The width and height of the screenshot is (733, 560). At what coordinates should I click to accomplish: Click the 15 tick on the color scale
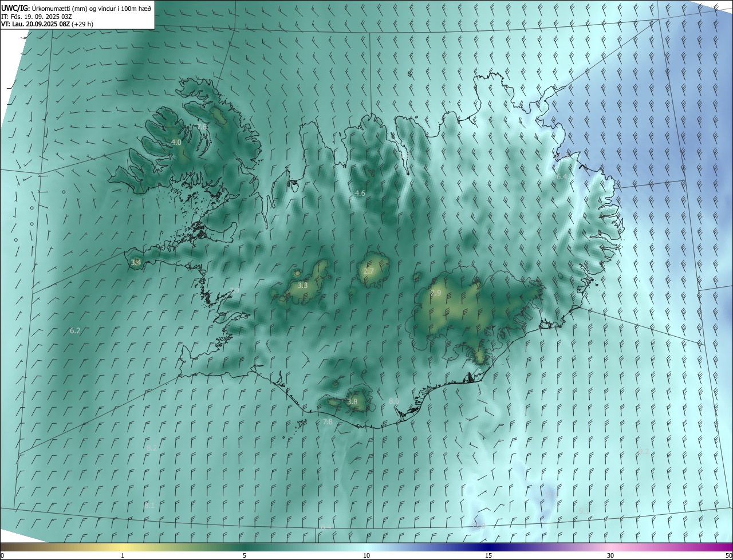[x=488, y=555]
